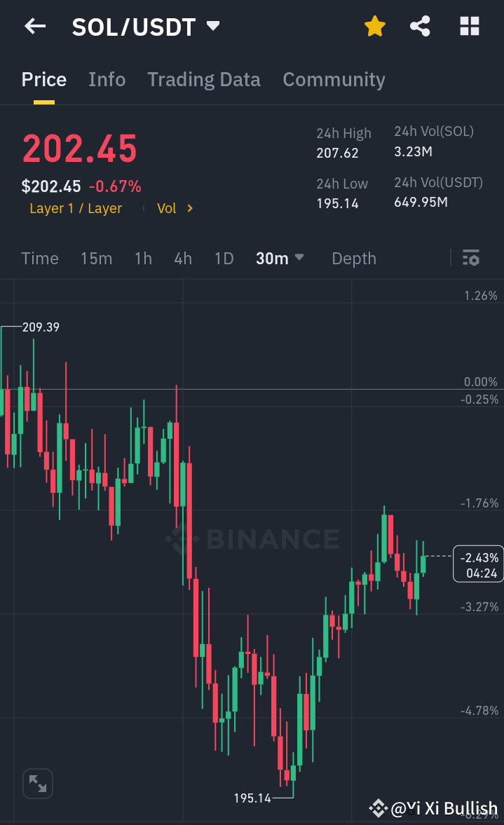
Task: Tap the current price countdown label on the chart
Action: [x=478, y=564]
